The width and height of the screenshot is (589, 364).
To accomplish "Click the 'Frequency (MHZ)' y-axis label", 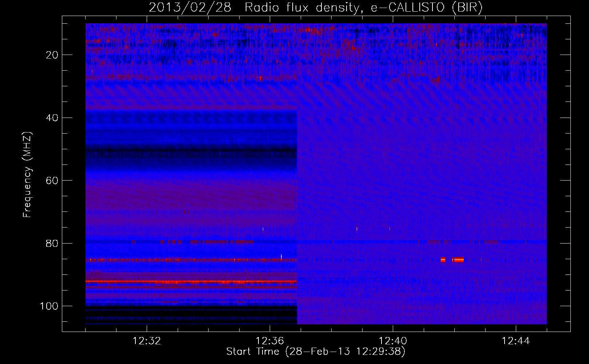I will tap(27, 175).
